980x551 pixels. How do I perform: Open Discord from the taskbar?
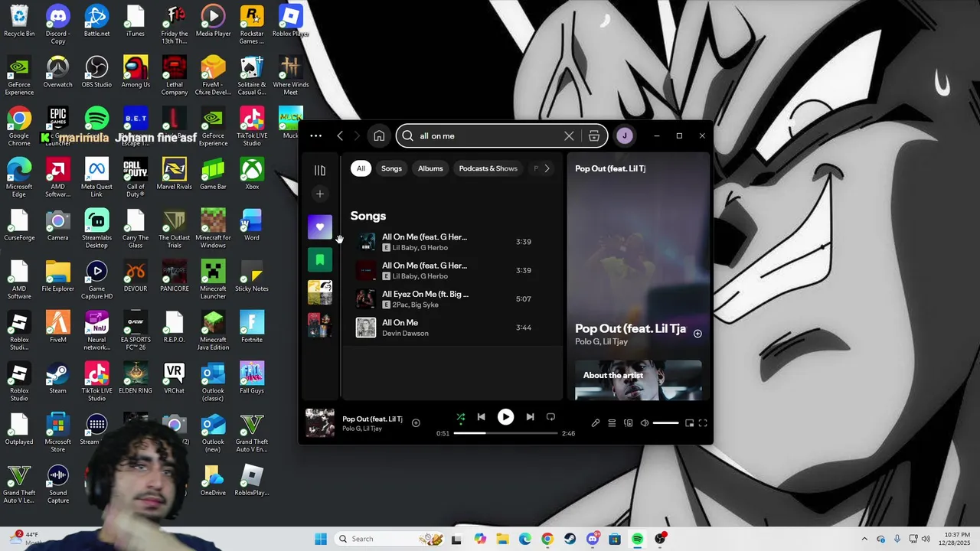(593, 539)
